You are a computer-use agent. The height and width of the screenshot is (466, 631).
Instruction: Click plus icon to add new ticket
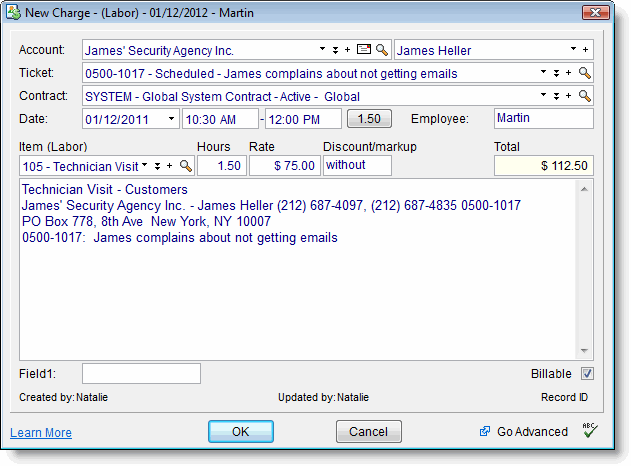569,73
